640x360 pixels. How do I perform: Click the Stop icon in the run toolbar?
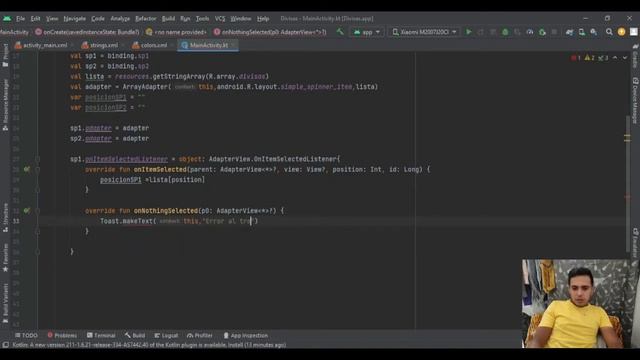tap(554, 32)
